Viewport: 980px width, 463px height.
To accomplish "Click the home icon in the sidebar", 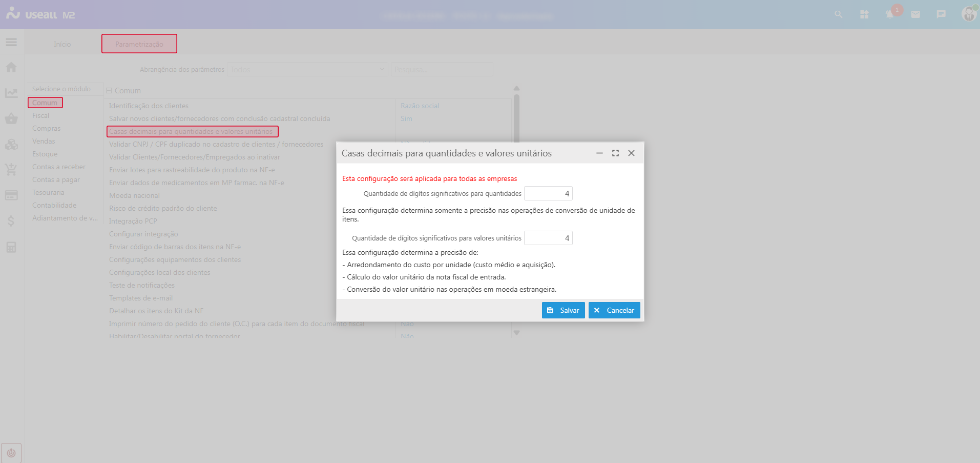I will (11, 67).
